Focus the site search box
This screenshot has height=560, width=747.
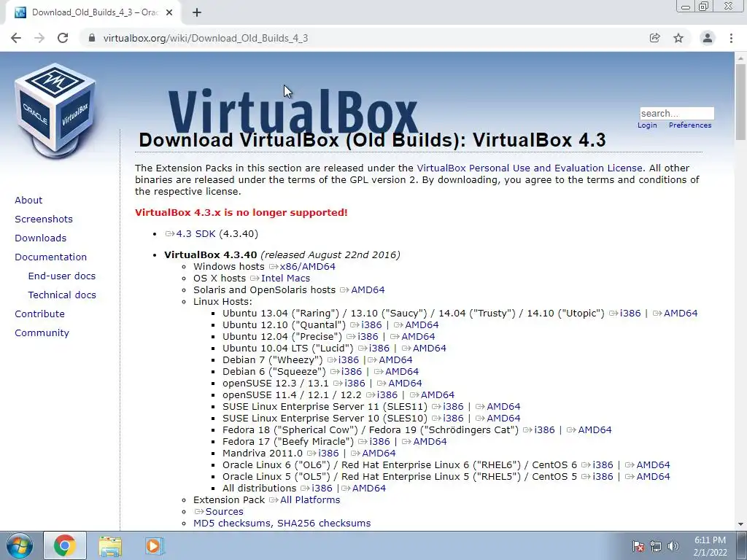point(677,113)
